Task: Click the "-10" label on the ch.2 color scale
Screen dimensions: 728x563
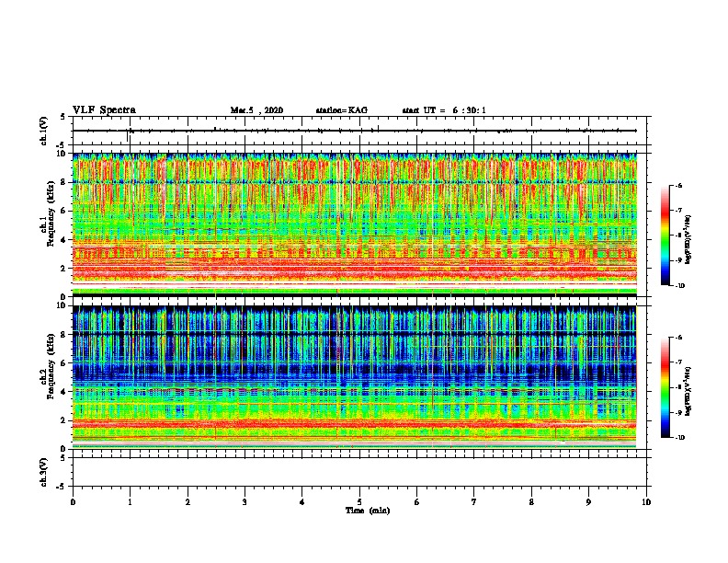Action: tap(679, 438)
